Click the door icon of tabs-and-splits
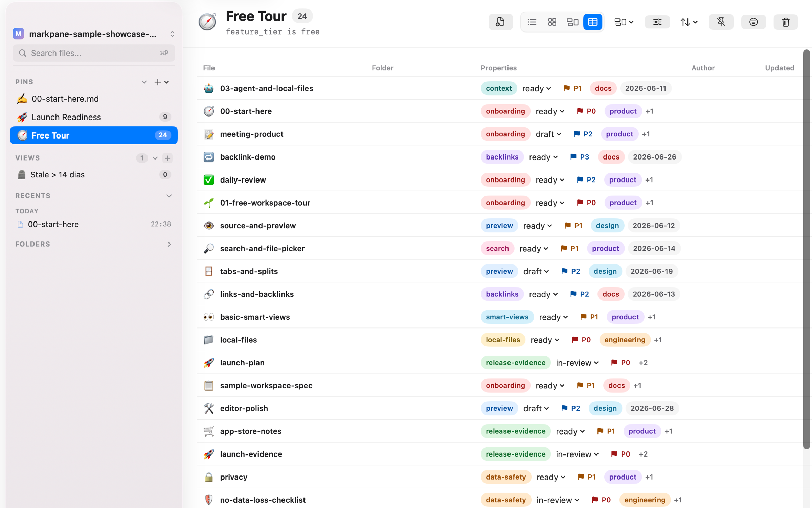The height and width of the screenshot is (508, 812). 209,271
